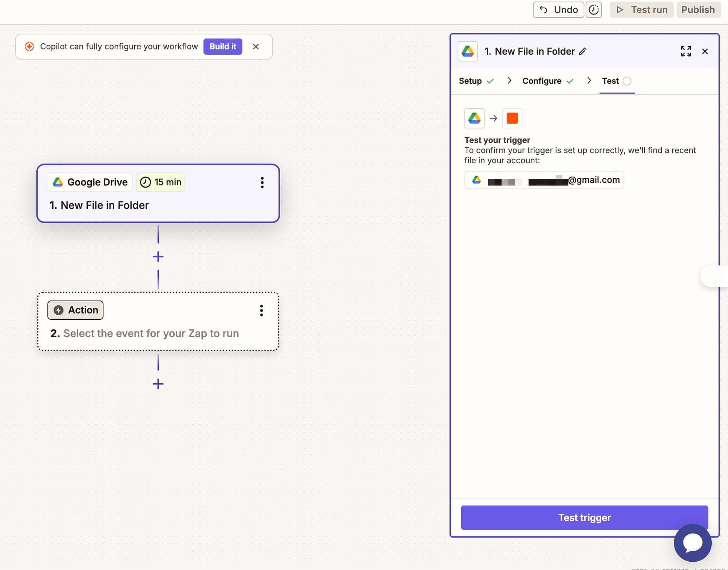
Task: Click the version history clock icon
Action: [x=593, y=10]
